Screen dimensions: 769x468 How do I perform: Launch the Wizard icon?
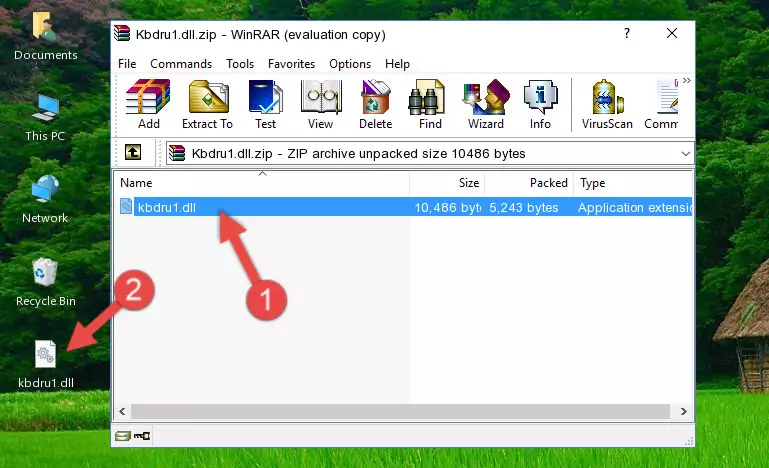coord(486,104)
